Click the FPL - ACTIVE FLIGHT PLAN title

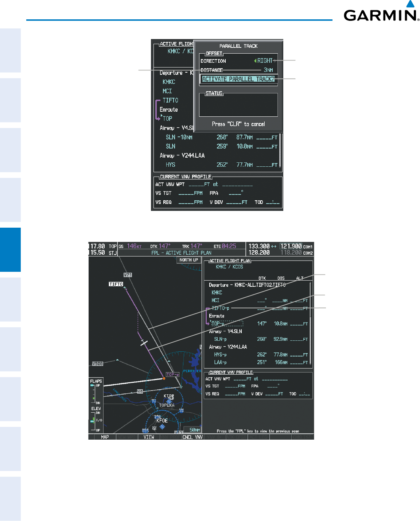tap(181, 252)
